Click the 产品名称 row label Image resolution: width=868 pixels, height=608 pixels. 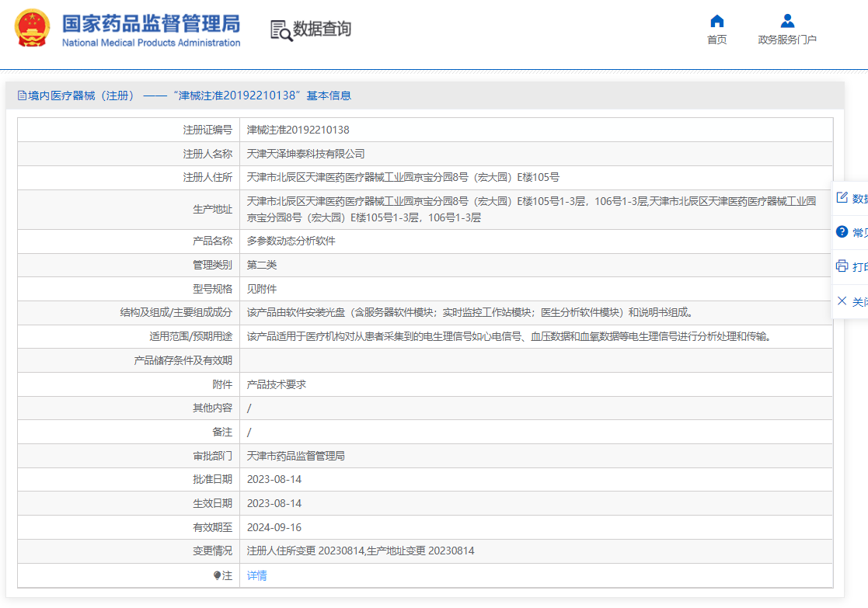(213, 241)
